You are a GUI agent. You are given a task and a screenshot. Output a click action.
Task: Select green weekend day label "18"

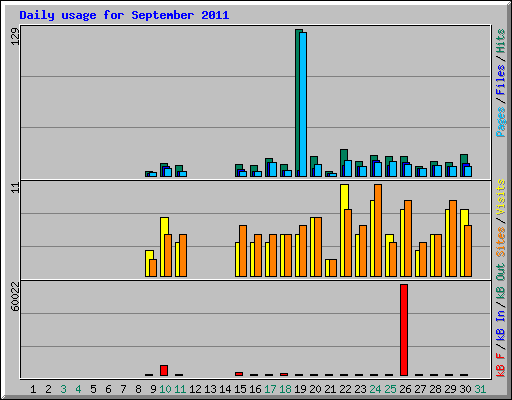tap(285, 389)
